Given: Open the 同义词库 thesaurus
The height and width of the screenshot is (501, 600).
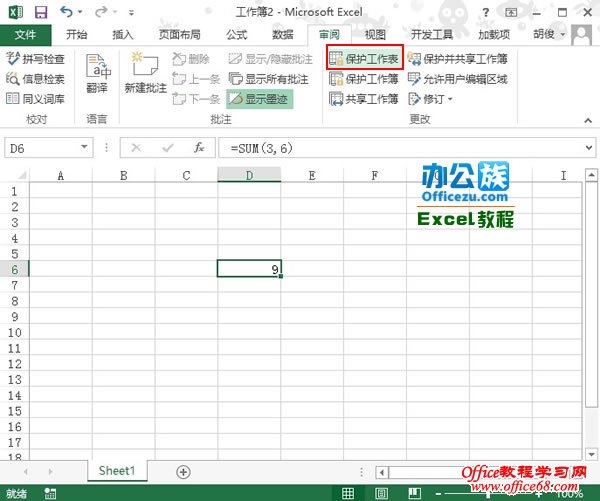Looking at the screenshot, I should (x=35, y=99).
